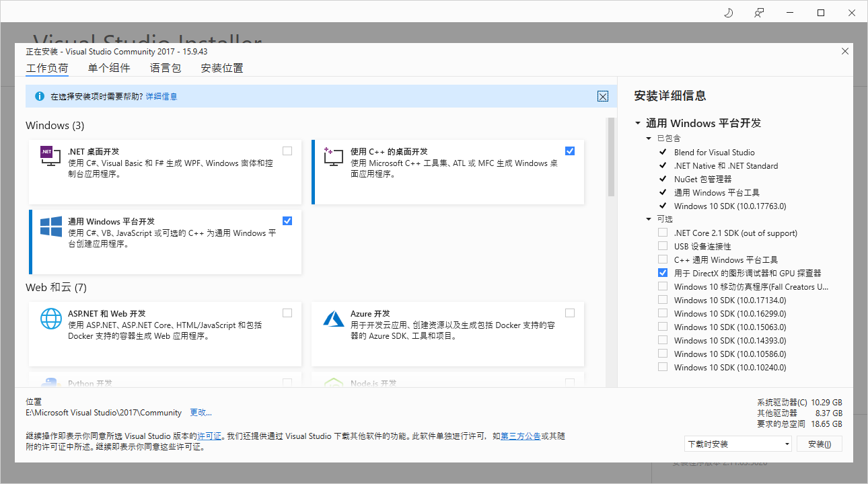
Task: Check the ASP.NET 和 Web 开发 checkbox
Action: tap(287, 313)
